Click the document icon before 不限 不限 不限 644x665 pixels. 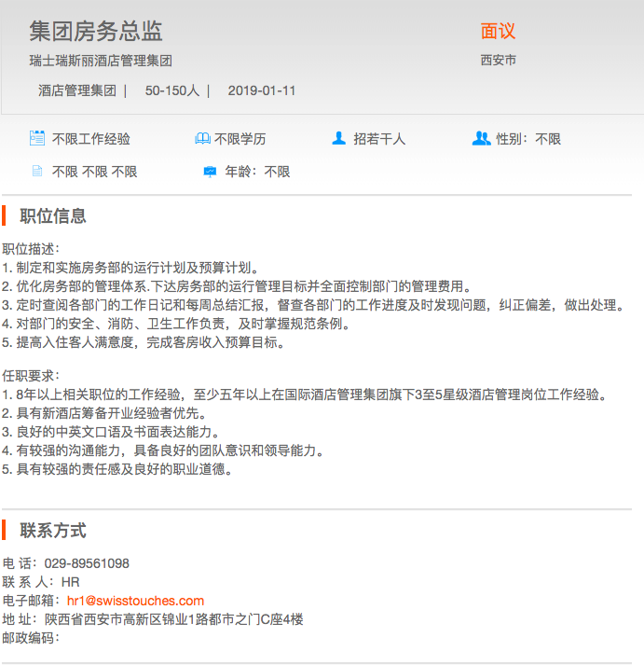[x=37, y=172]
